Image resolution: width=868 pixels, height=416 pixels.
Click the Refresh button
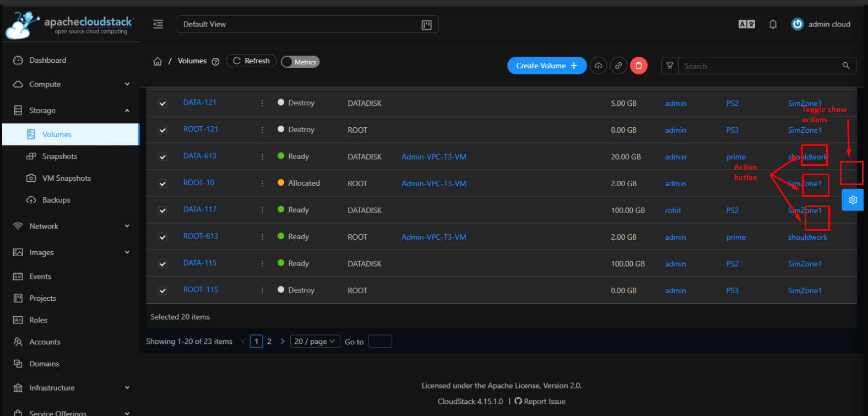coord(251,61)
